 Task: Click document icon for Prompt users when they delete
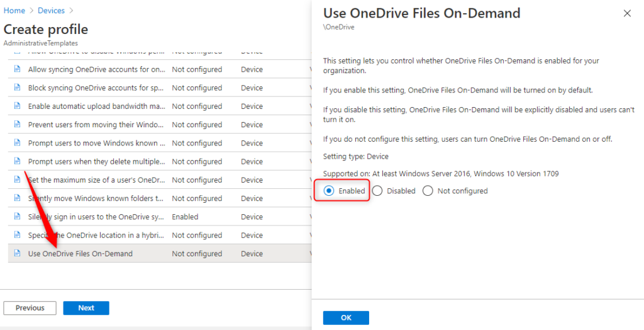tap(17, 161)
